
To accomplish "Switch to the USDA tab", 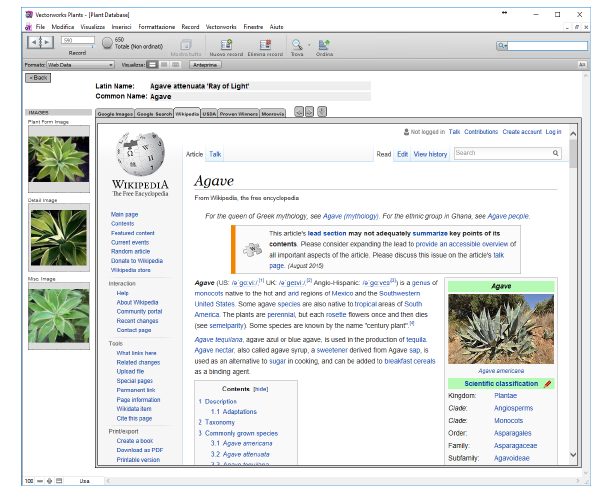I will (x=209, y=114).
